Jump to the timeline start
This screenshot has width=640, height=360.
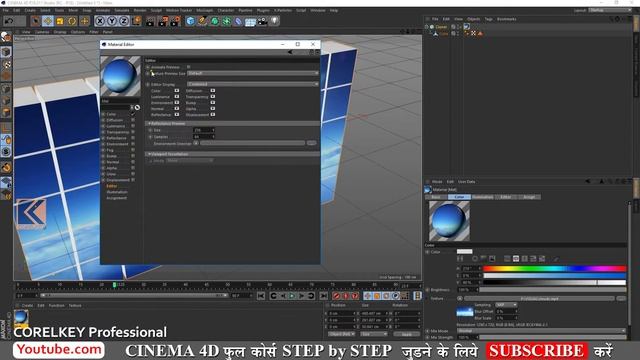click(x=261, y=296)
